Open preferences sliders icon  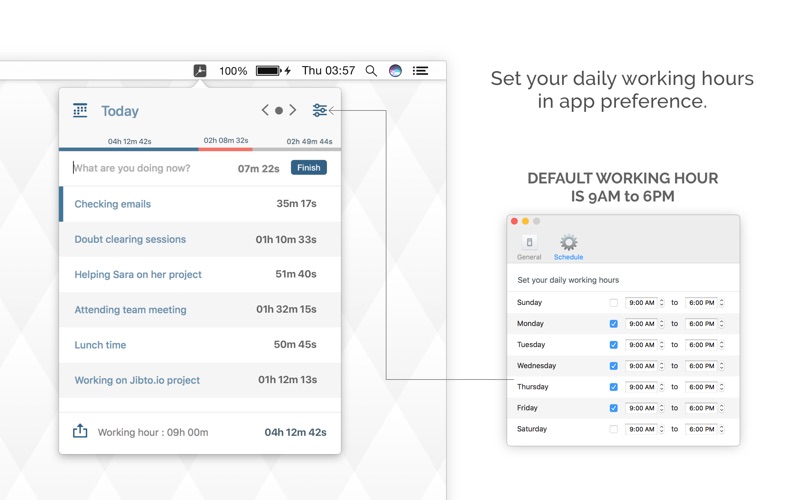coord(319,110)
